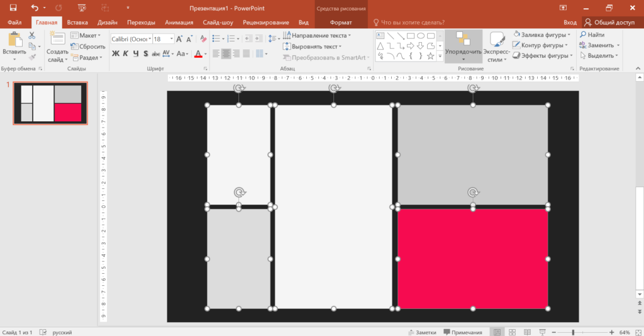This screenshot has width=644, height=336.
Task: Click the zoom in plus button
Action: click(611, 332)
